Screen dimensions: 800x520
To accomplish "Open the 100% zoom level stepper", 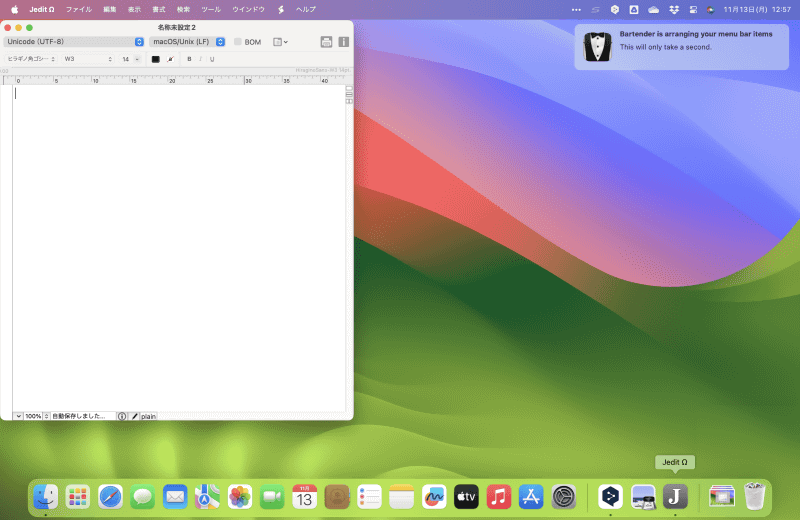I will [46, 416].
